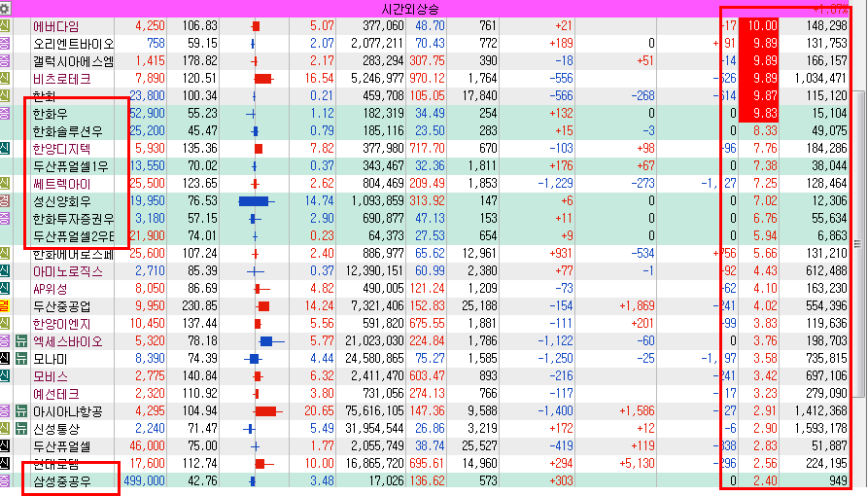The image size is (868, 496).
Task: Click the 신 badge beside 쎄트렉아이
Action: tap(5, 184)
